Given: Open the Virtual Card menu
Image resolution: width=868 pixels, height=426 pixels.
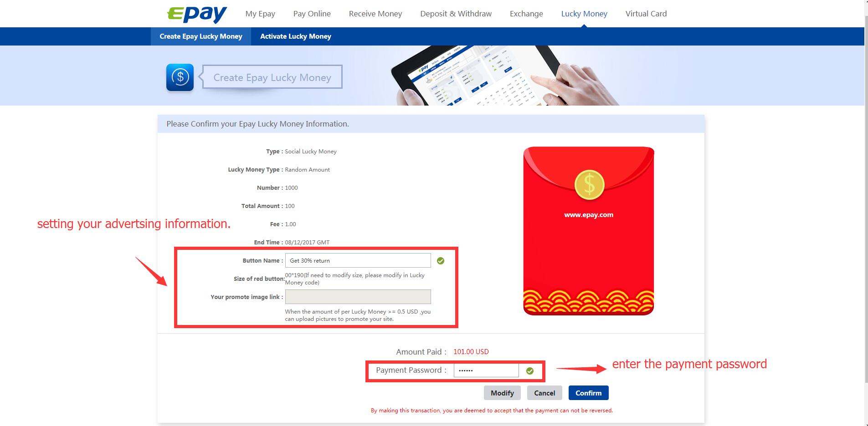Looking at the screenshot, I should 646,14.
